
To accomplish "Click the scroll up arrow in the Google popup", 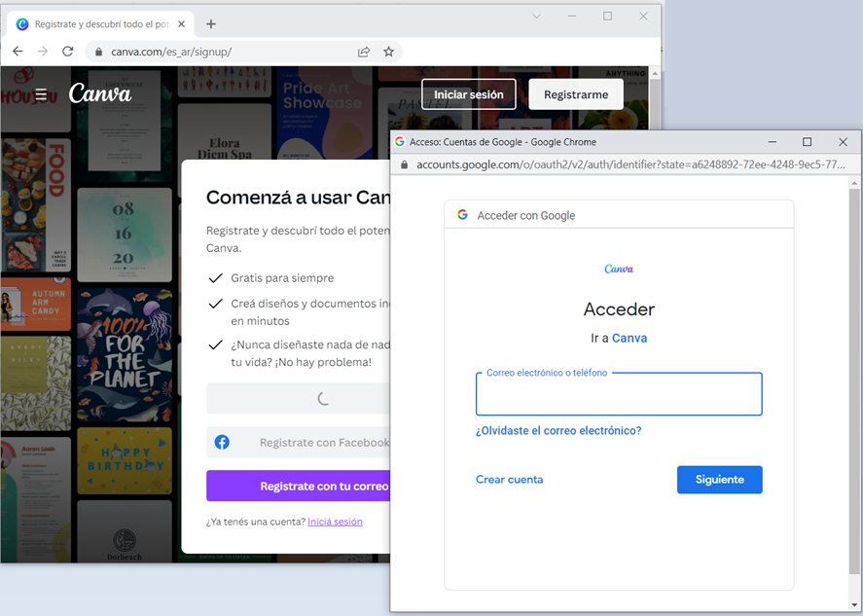I will coord(854,183).
